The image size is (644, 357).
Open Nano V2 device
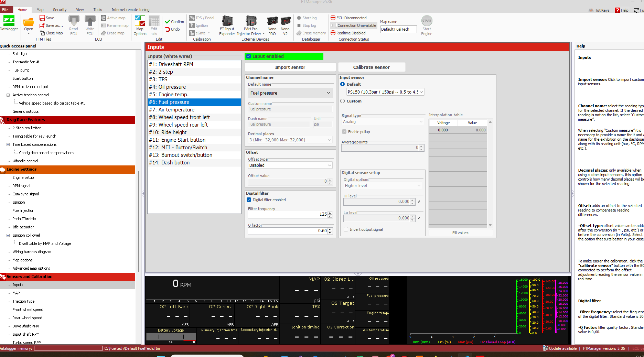pyautogui.click(x=286, y=25)
